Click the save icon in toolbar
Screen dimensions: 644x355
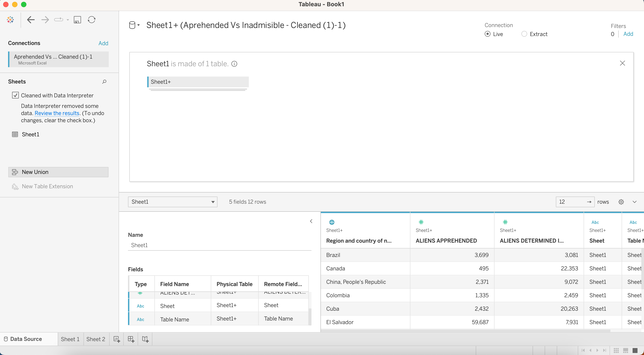coord(77,20)
